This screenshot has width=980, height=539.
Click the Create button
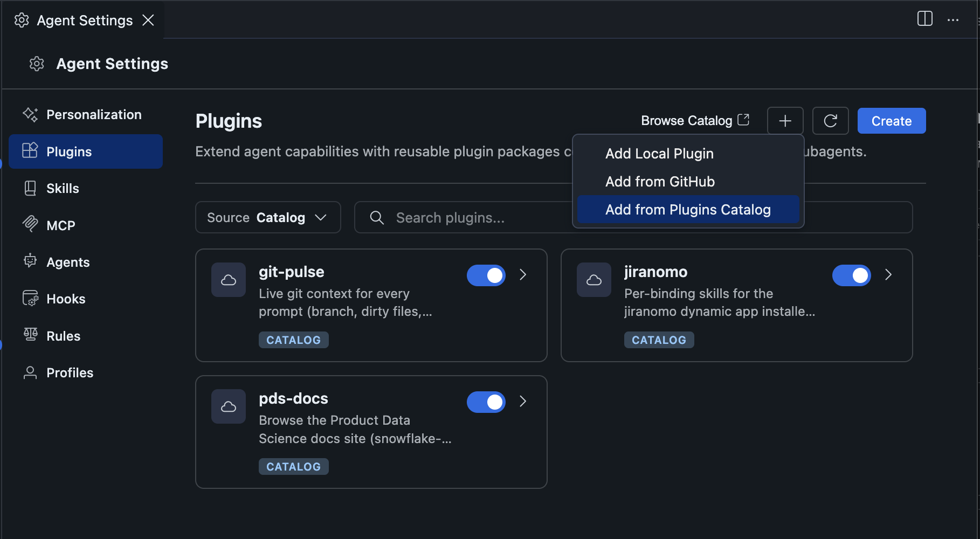click(892, 121)
